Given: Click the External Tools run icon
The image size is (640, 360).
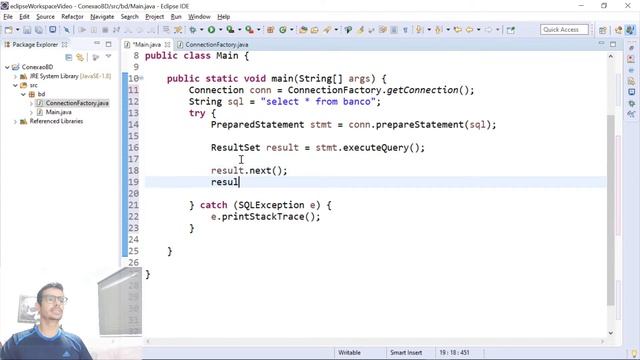Looking at the screenshot, I should pos(249,30).
